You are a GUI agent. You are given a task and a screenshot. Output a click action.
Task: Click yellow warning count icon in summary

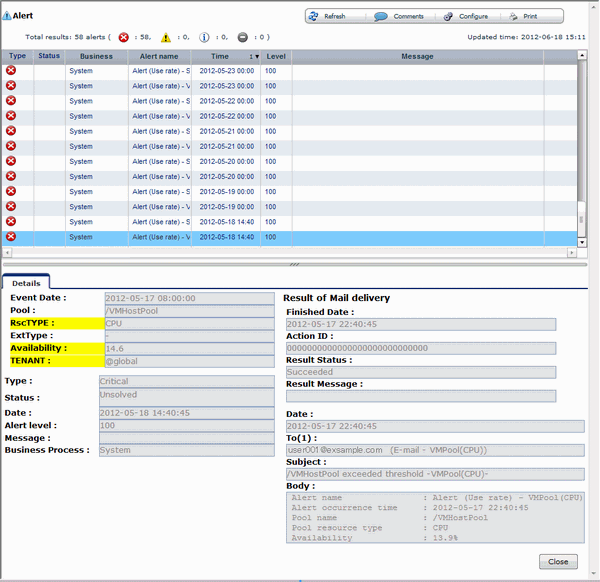[166, 37]
